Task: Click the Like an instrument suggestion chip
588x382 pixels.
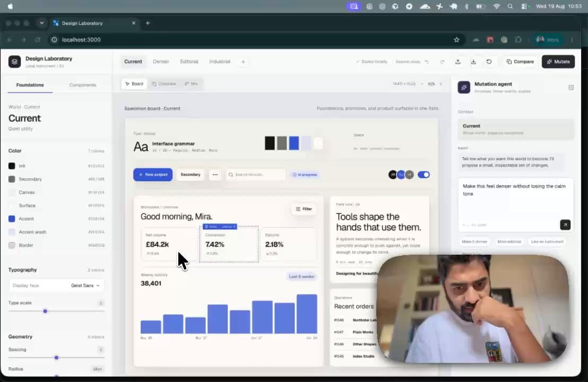Action: (547, 242)
